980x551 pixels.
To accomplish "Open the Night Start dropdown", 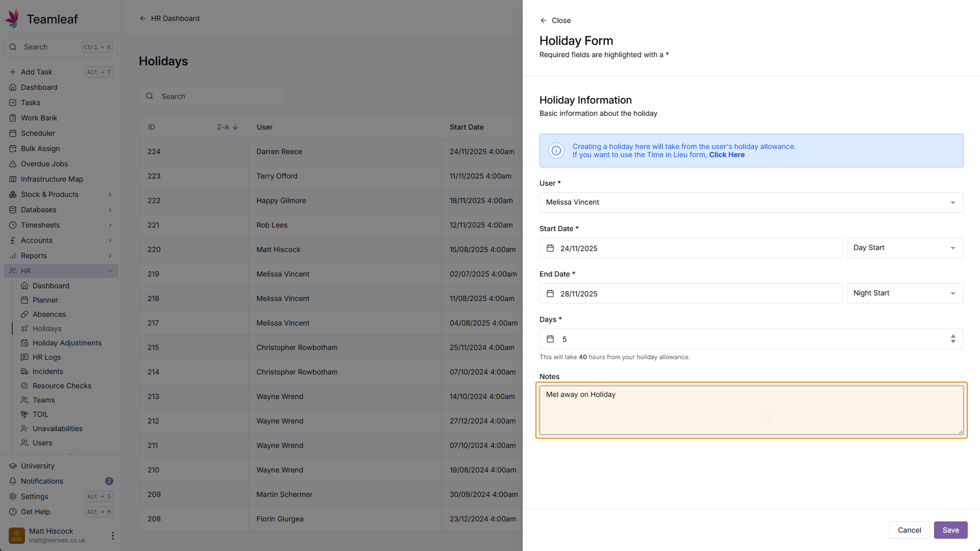I will point(904,293).
